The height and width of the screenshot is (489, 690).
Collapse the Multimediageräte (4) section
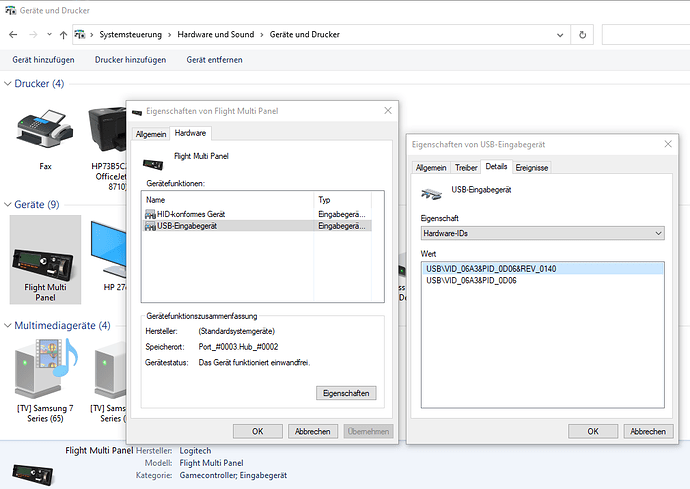point(8,326)
